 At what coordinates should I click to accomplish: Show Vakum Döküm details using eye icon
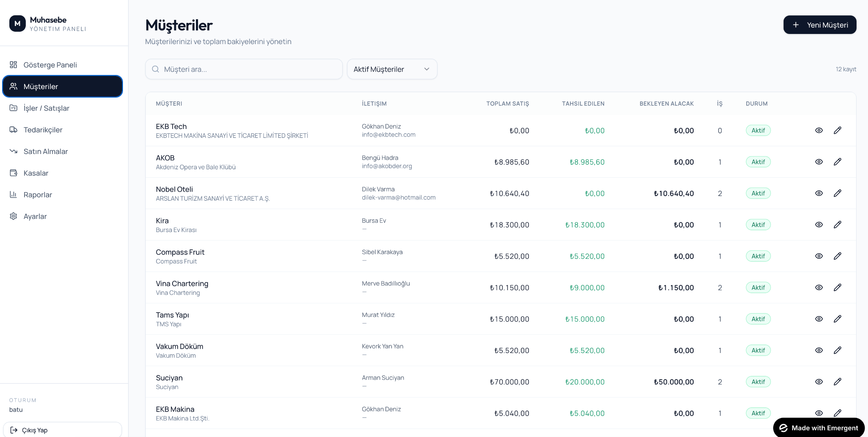coord(819,350)
